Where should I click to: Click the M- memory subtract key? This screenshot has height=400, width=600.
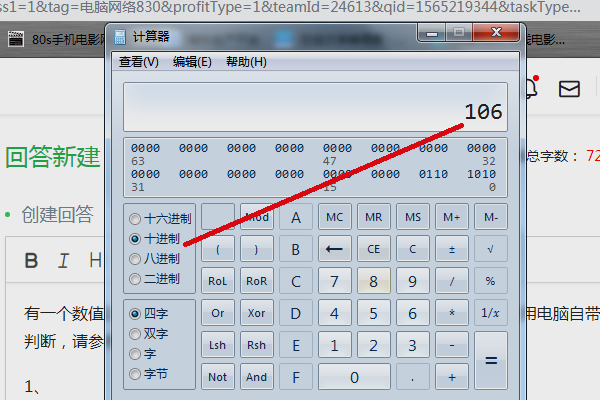491,217
